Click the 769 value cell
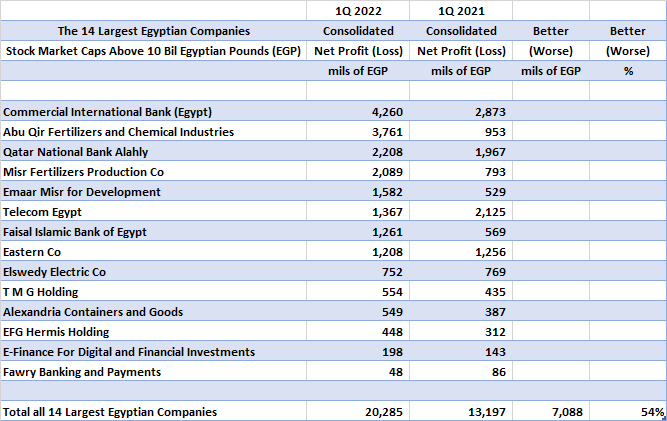The image size is (667, 421). 461,271
